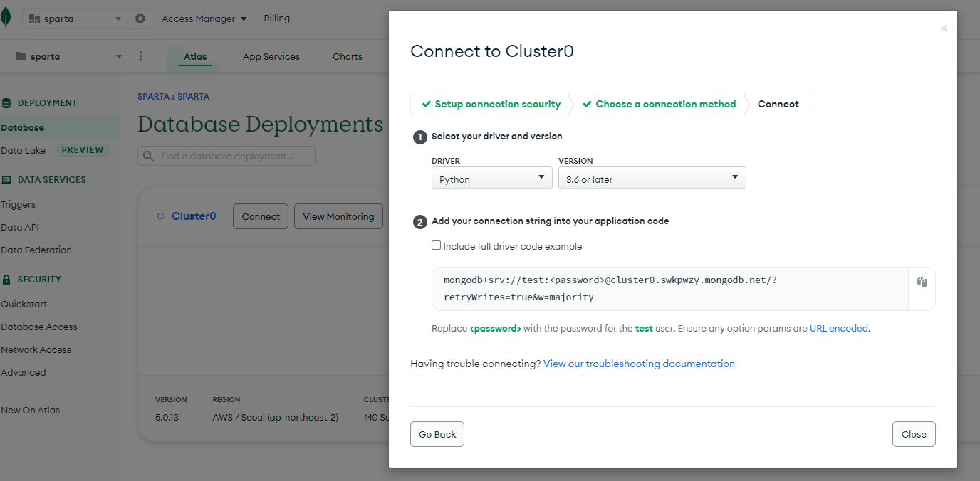This screenshot has height=481, width=980.
Task: Click the Find a database deployment search field
Action: [226, 156]
